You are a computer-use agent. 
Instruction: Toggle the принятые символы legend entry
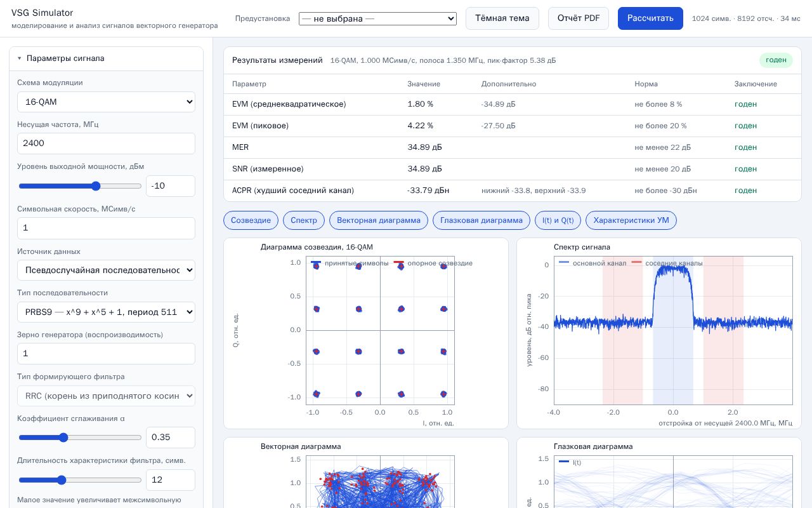click(x=350, y=263)
